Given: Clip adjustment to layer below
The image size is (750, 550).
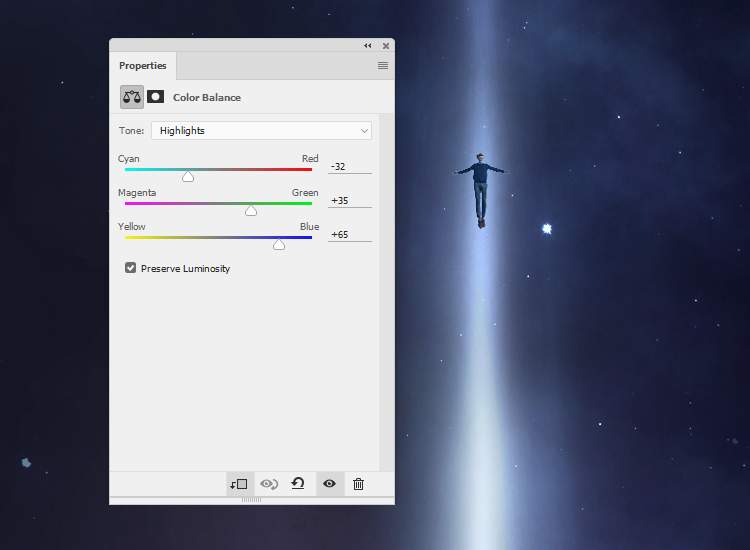Looking at the screenshot, I should [239, 484].
